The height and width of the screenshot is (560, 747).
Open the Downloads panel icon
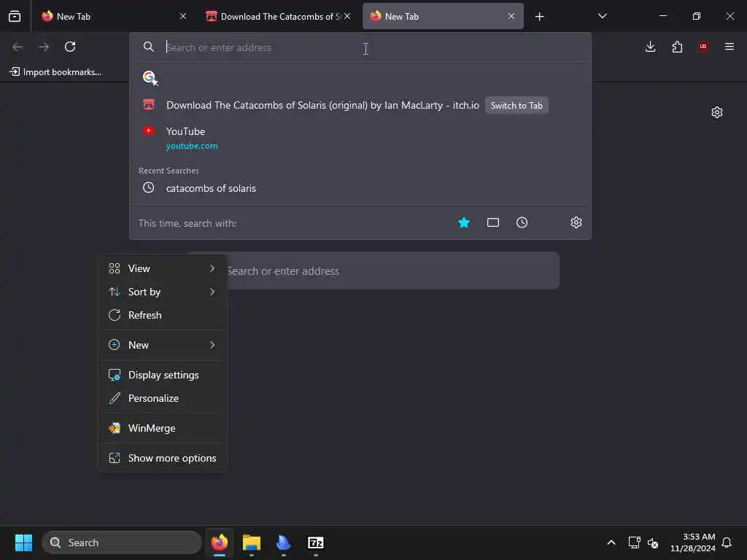coord(650,47)
